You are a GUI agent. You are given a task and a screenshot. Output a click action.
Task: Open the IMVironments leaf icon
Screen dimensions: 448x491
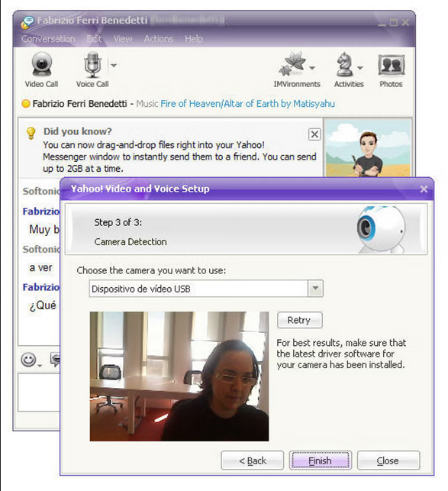[293, 64]
